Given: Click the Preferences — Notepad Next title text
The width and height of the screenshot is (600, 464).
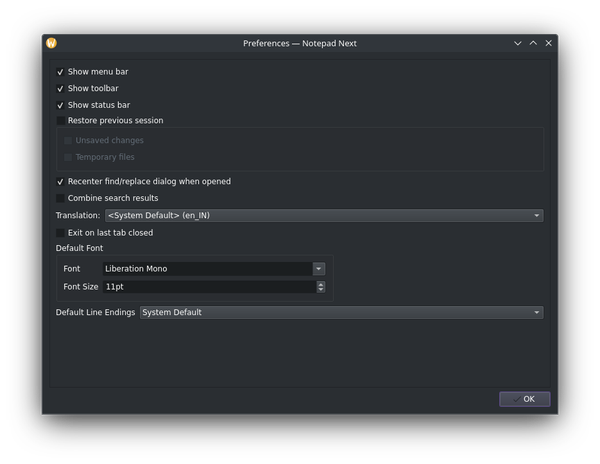Looking at the screenshot, I should coord(299,43).
